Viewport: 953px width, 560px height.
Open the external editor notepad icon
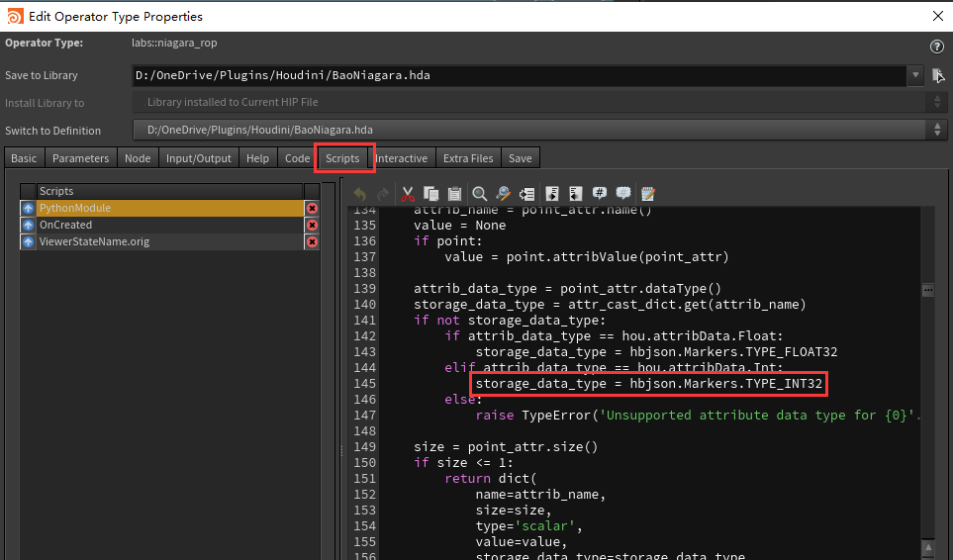[x=648, y=194]
